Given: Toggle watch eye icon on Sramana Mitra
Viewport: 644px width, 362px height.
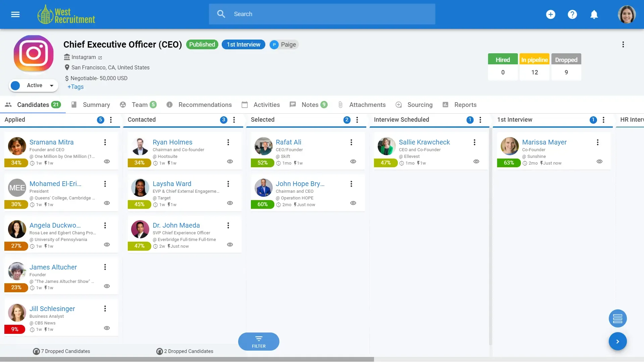Looking at the screenshot, I should (x=107, y=162).
